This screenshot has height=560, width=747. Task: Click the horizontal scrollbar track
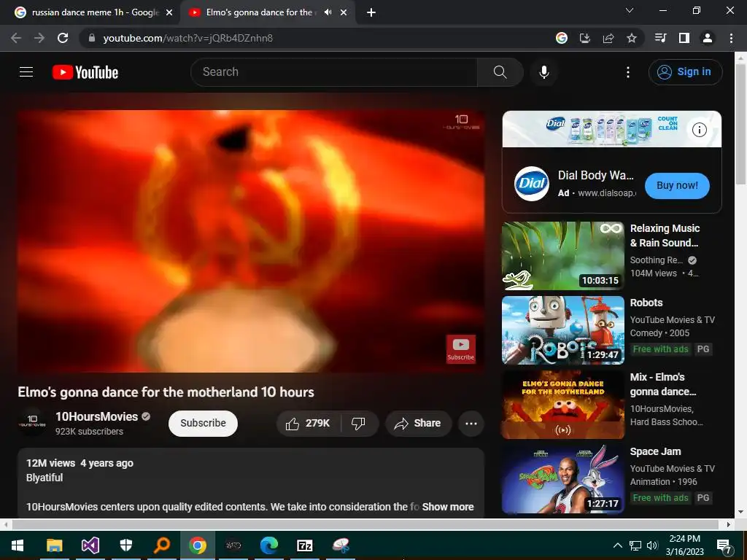coord(365,524)
